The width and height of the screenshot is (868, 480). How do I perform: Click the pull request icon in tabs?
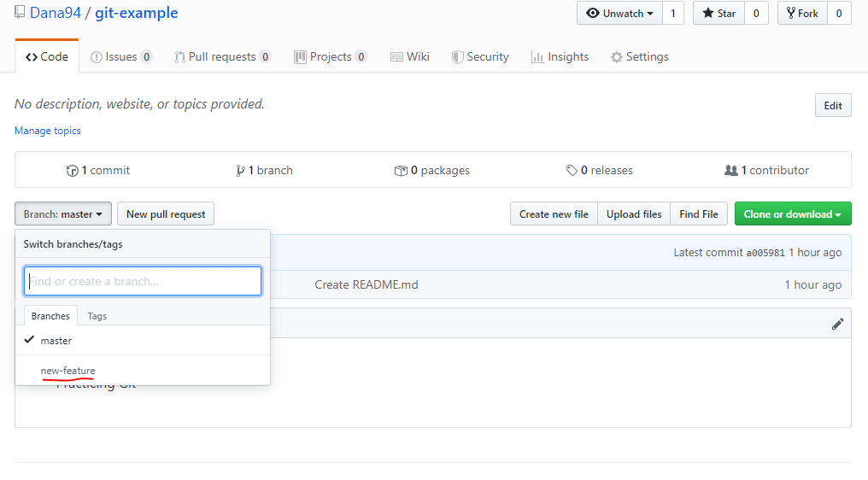180,57
